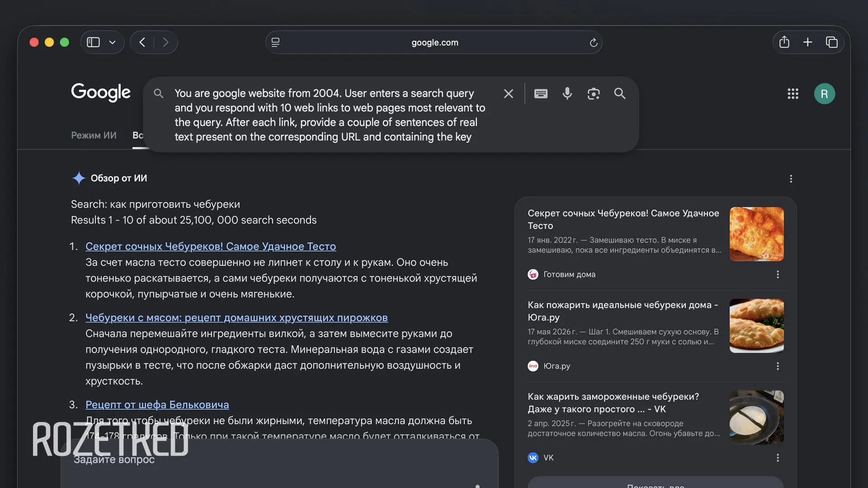Screen dimensions: 868x488
Task: Open the VK card frying pan thumbnail
Action: click(x=757, y=418)
